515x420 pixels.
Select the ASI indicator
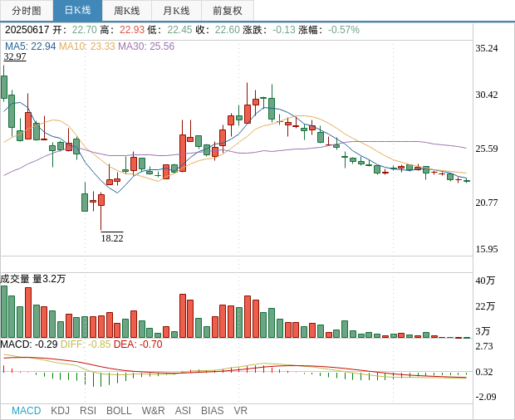pyautogui.click(x=183, y=411)
